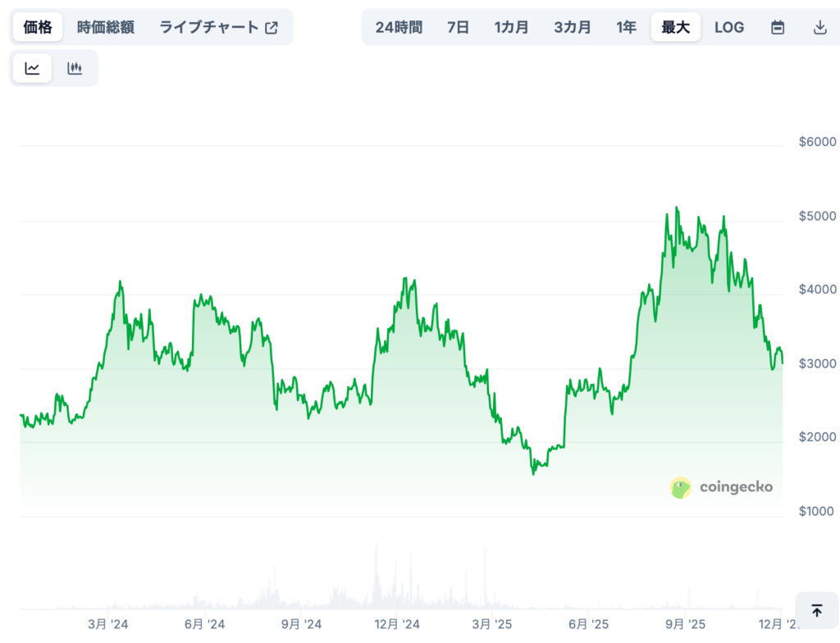Select the 1カ月 range button

511,27
